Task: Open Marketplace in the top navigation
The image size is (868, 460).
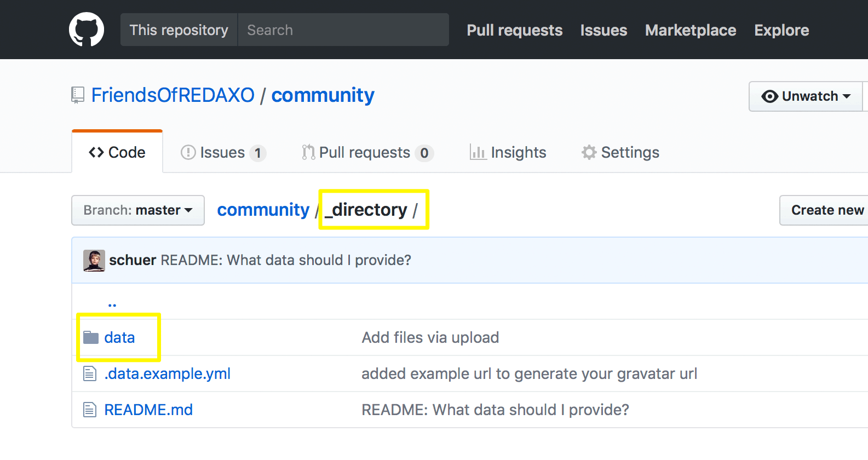Action: [691, 30]
